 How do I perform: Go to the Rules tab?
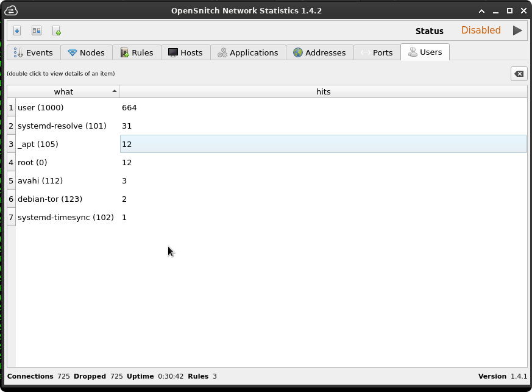137,52
